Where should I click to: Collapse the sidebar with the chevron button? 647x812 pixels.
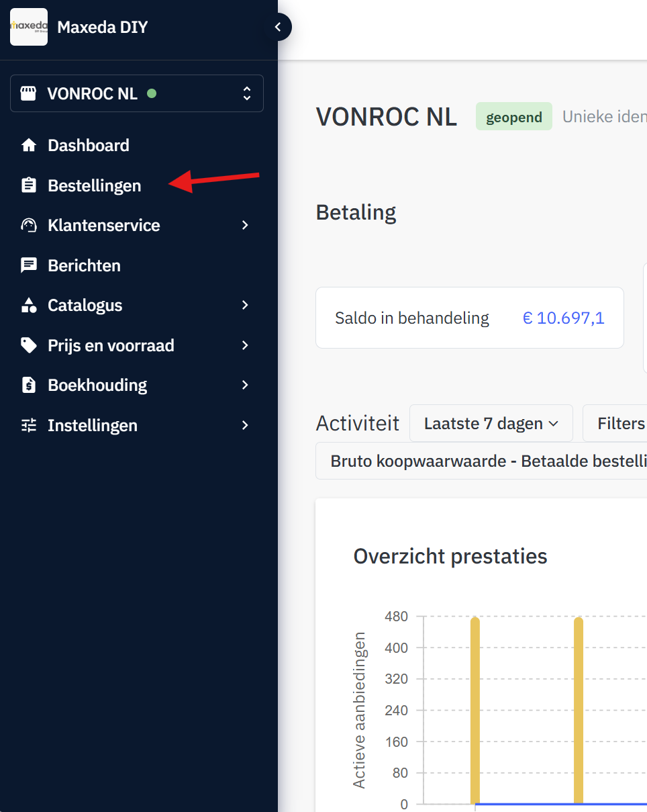278,27
